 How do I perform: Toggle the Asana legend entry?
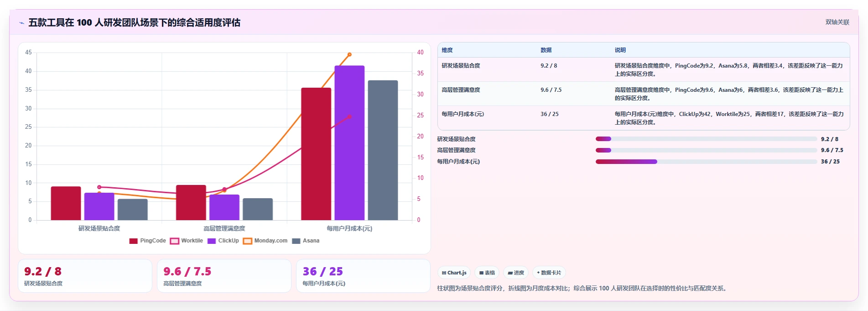click(306, 241)
